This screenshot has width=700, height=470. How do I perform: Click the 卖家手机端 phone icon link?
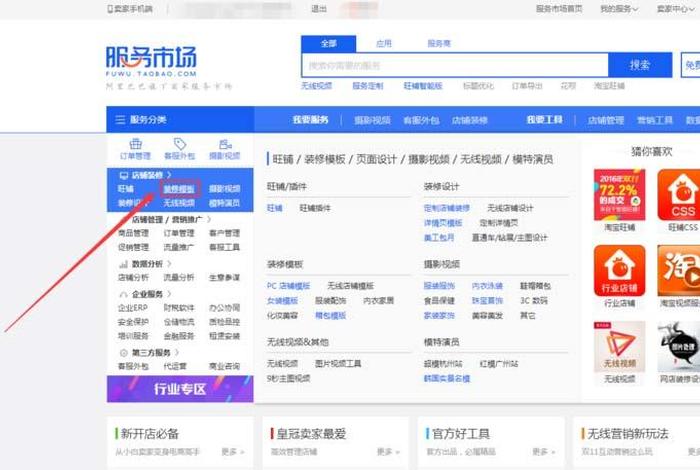[130, 8]
